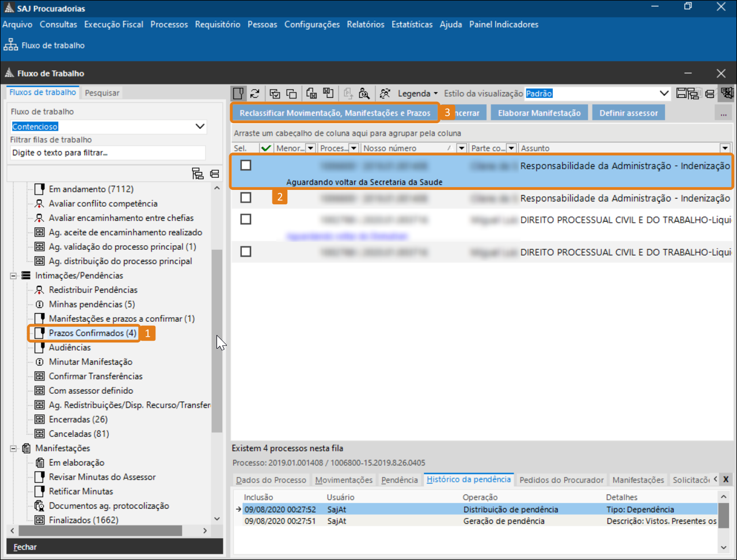Image resolution: width=737 pixels, height=560 pixels.
Task: Open the Menor... column filter arrow
Action: (x=310, y=148)
